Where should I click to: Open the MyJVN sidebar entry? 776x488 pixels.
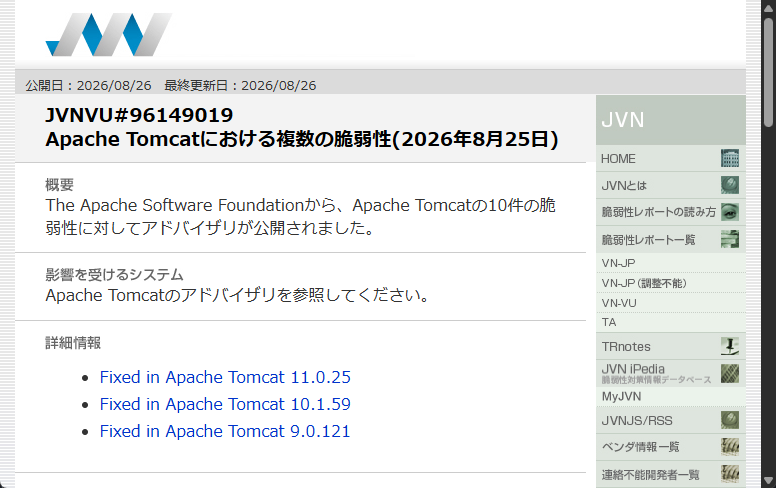point(671,396)
